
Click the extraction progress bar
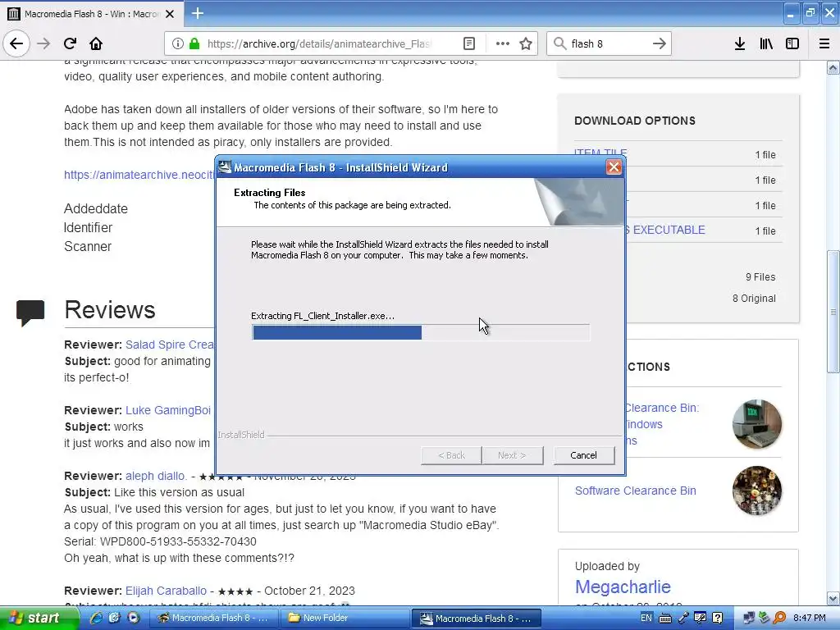[421, 332]
